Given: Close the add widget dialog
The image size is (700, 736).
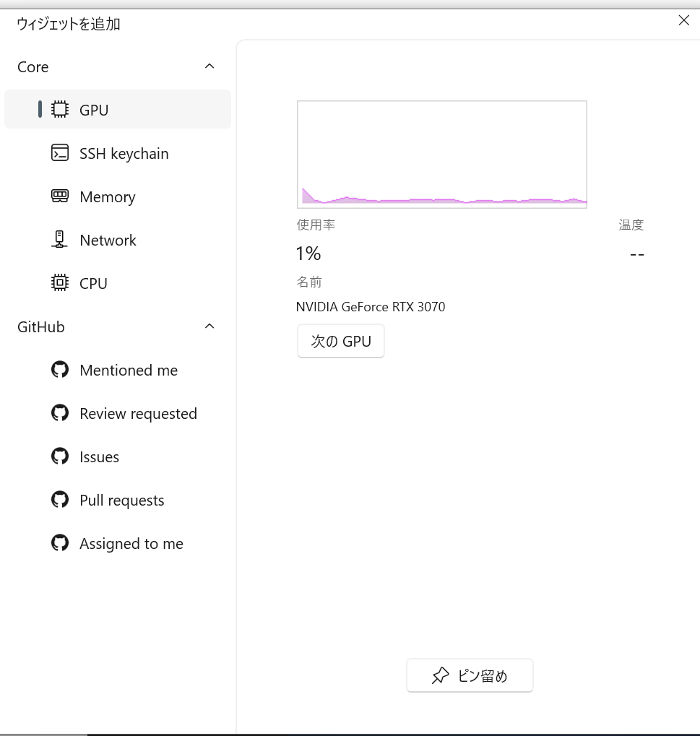Looking at the screenshot, I should 683,20.
